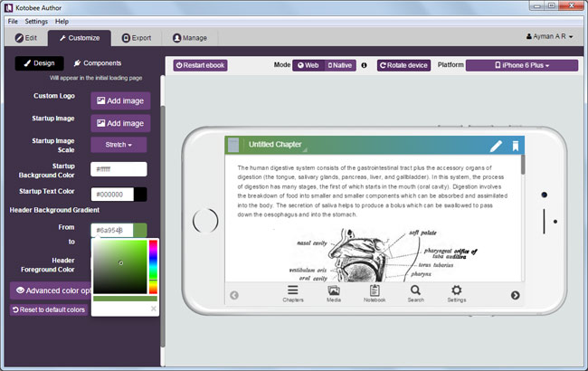This screenshot has height=371, width=588.
Task: Click the book cover icon in ebook header
Action: pos(233,145)
